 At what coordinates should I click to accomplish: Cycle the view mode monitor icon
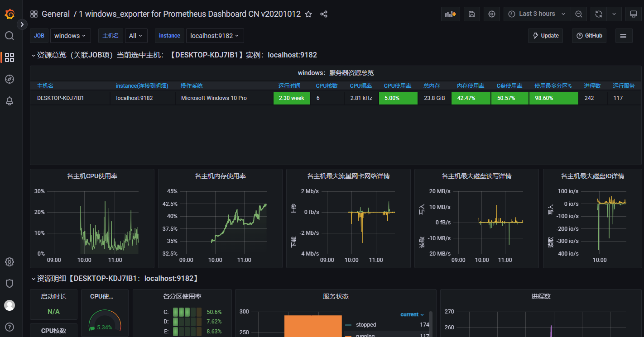(634, 14)
